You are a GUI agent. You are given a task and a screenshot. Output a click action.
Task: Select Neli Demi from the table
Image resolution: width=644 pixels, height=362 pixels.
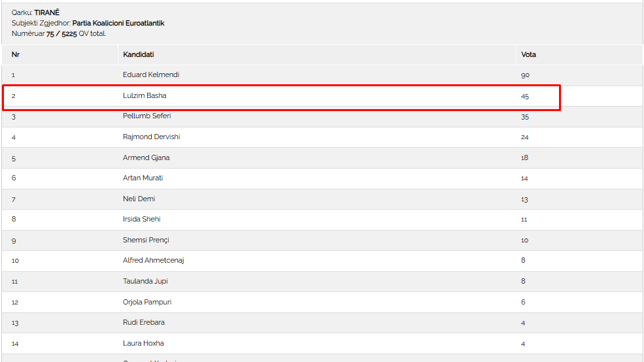point(139,199)
